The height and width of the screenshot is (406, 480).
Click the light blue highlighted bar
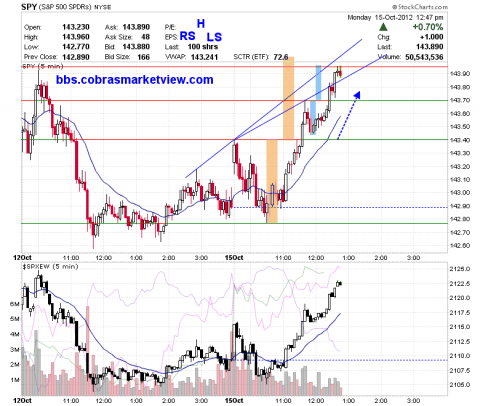(318, 83)
